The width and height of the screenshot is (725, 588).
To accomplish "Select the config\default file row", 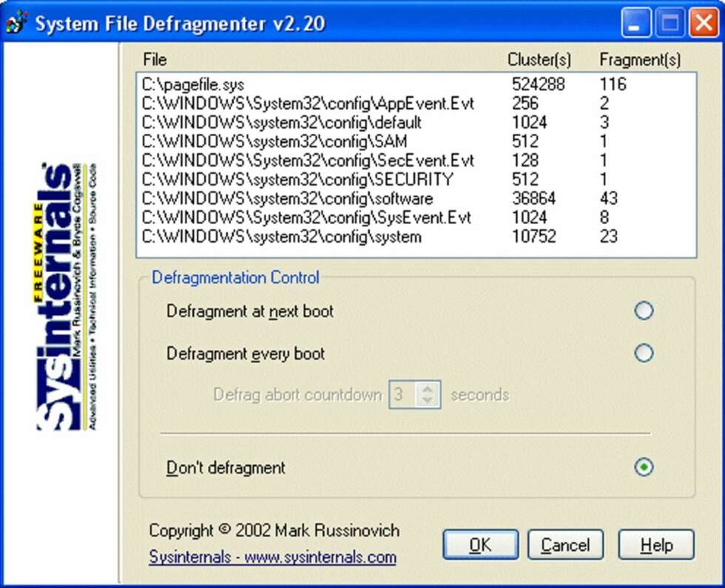I will coord(416,122).
